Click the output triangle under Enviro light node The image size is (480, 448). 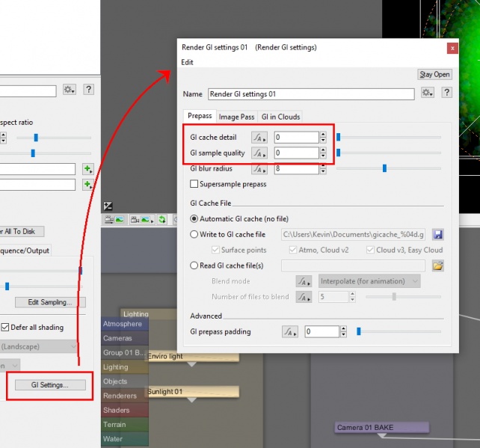pyautogui.click(x=191, y=364)
